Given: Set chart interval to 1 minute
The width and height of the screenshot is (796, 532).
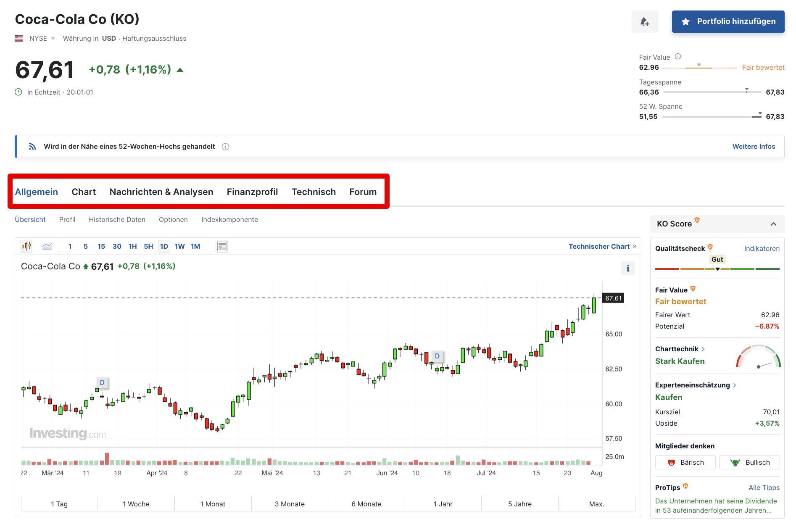Looking at the screenshot, I should click(70, 246).
